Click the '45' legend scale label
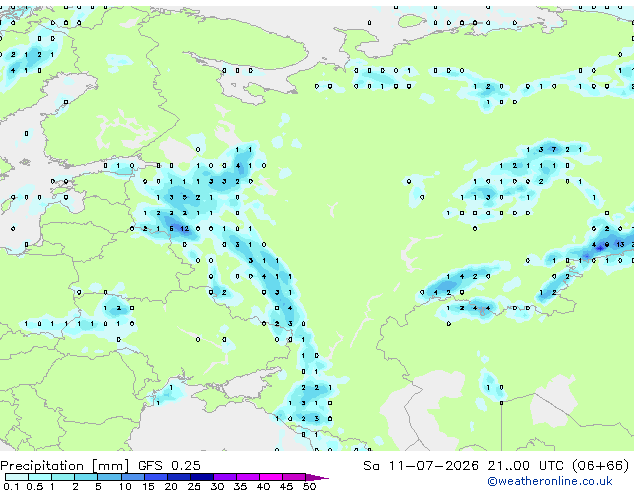The height and width of the screenshot is (490, 634). (287, 486)
